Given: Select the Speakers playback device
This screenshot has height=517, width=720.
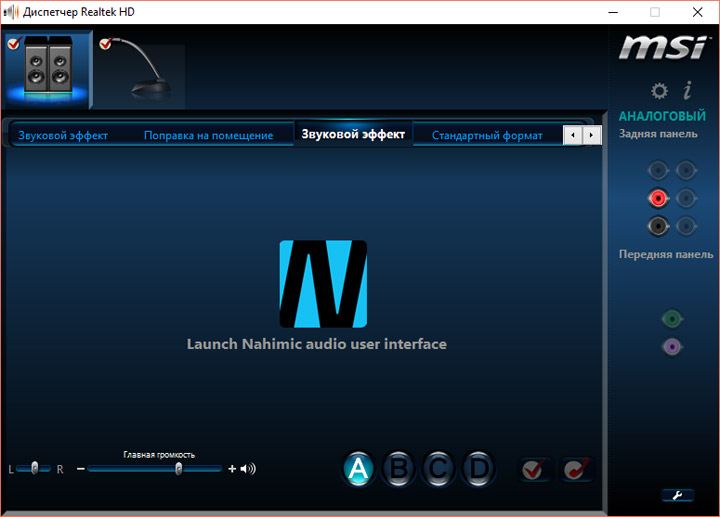Looking at the screenshot, I should tap(48, 69).
